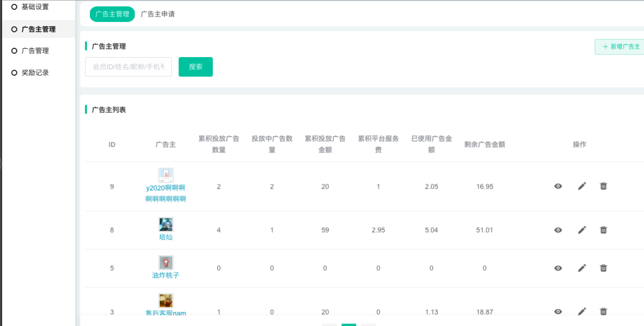This screenshot has height=326, width=644.
Task: Click the eye icon in 油炸桃子 row
Action: (x=558, y=268)
